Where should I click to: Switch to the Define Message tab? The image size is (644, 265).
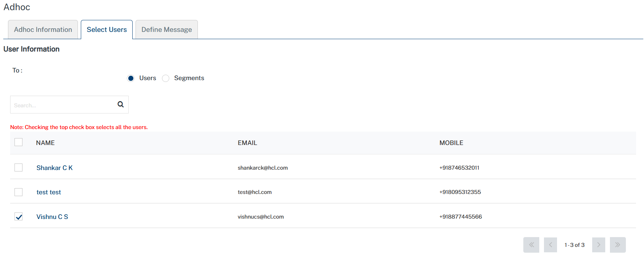pos(166,30)
